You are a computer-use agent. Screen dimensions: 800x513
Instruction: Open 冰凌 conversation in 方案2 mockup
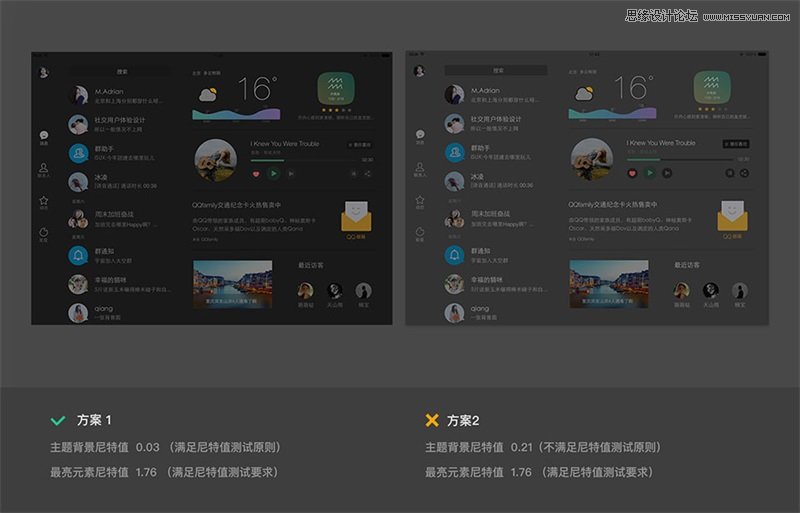pos(496,181)
